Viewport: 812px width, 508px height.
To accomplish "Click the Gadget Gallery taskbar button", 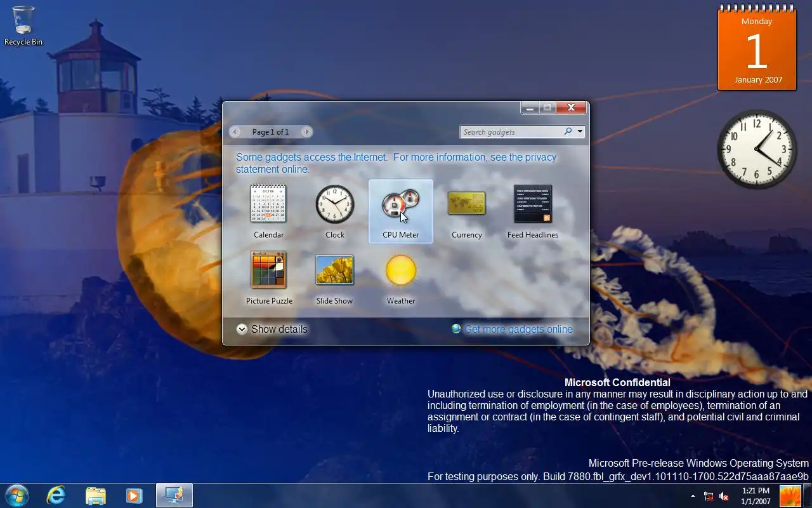I will (x=174, y=495).
